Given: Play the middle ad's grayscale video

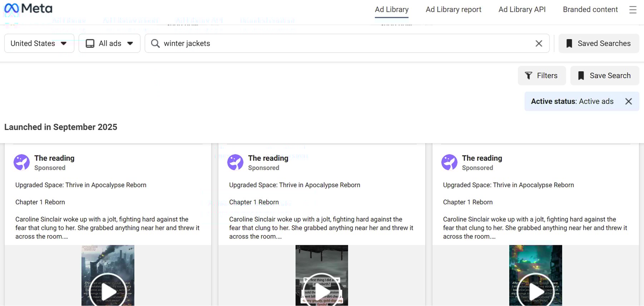Looking at the screenshot, I should click(322, 291).
